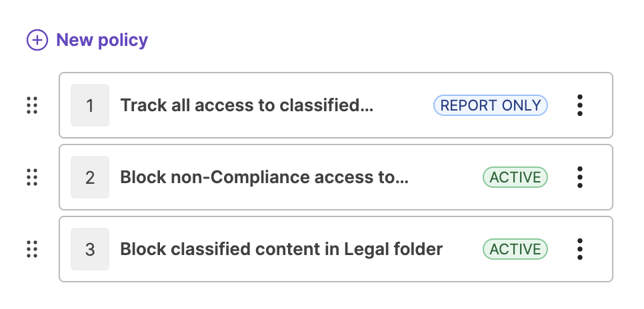Open the Block non-Compliance access policy title

pos(264,177)
